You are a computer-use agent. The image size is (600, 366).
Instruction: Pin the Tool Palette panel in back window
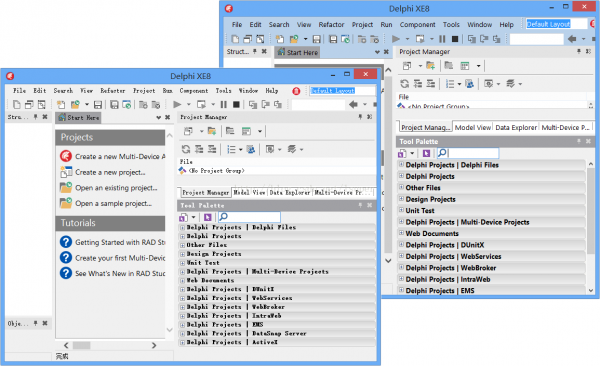coord(579,141)
